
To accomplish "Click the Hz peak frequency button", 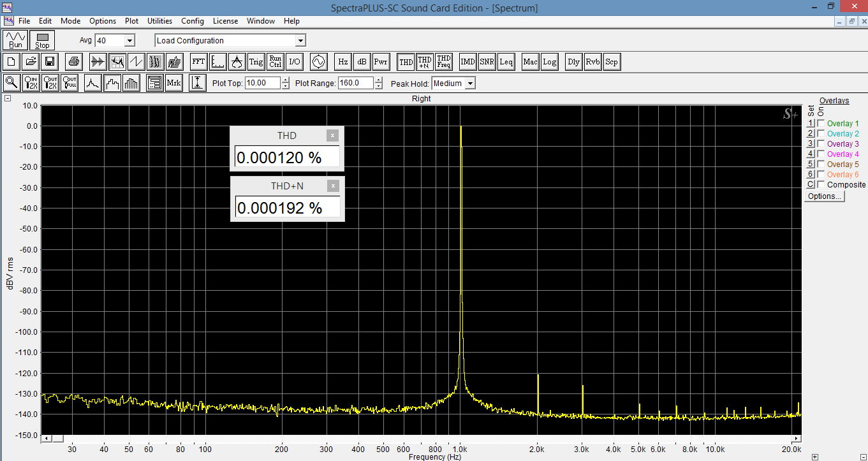I will point(342,62).
